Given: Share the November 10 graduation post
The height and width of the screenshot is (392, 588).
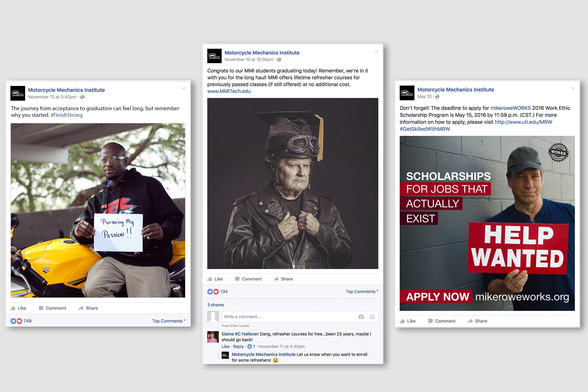Looking at the screenshot, I should coord(283,279).
